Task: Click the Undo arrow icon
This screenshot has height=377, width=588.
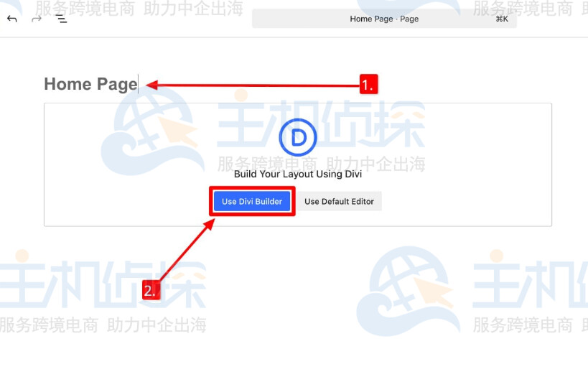Action: 12,19
